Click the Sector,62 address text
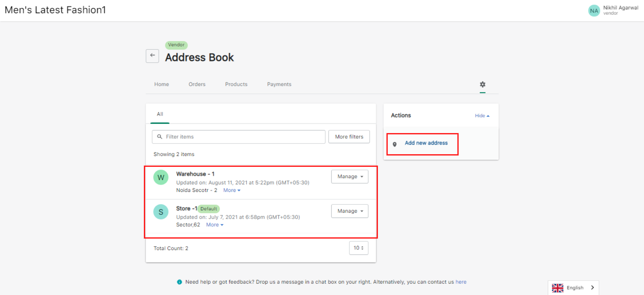Image resolution: width=644 pixels, height=295 pixels. coord(188,225)
